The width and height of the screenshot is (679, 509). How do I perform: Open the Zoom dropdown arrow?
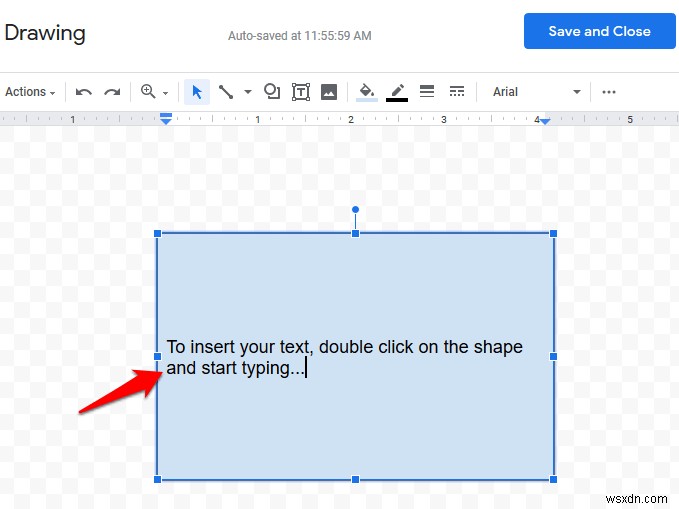coord(165,93)
